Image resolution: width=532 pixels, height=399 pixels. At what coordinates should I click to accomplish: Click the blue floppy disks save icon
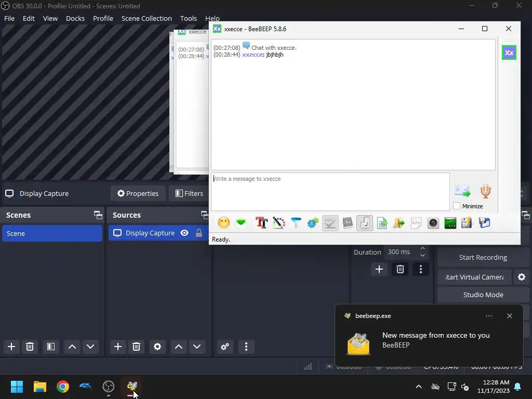(x=485, y=223)
